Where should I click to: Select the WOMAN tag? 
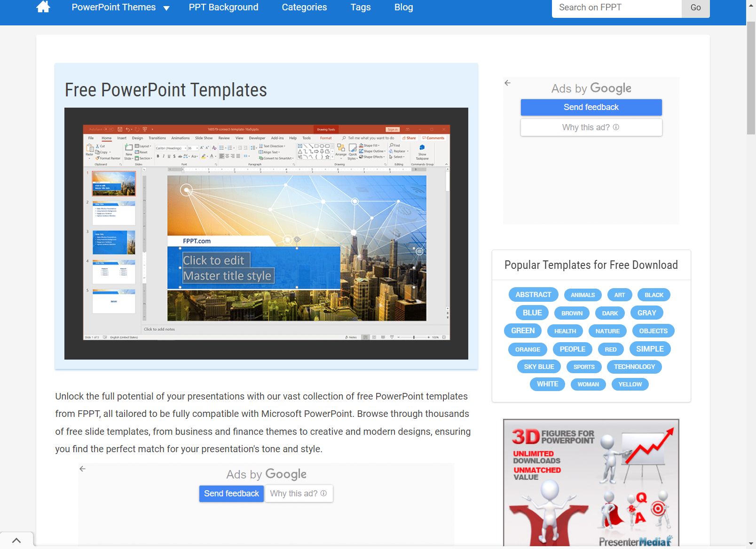pos(588,384)
